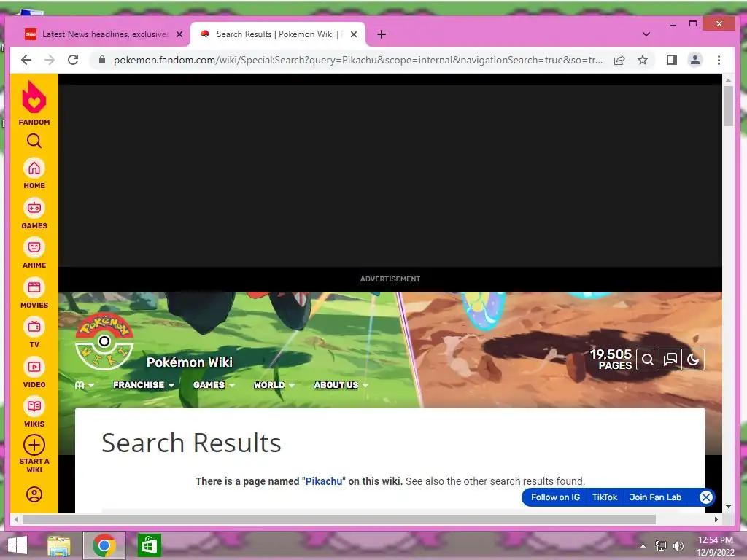747x560 pixels.
Task: Open Fandom sidebar search icon
Action: tap(34, 141)
